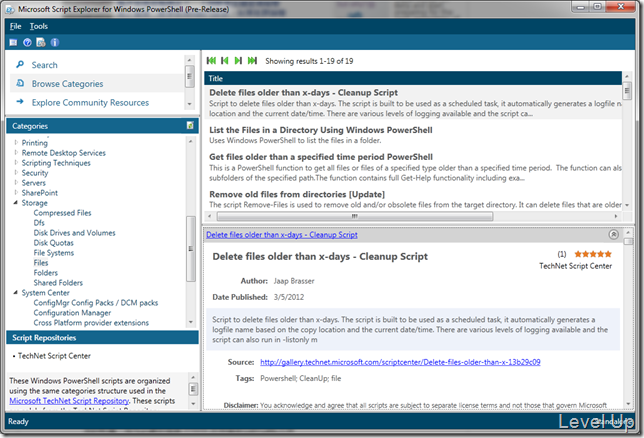Click the author name Jaap Brasser
This screenshot has width=644, height=438.
pyautogui.click(x=294, y=281)
